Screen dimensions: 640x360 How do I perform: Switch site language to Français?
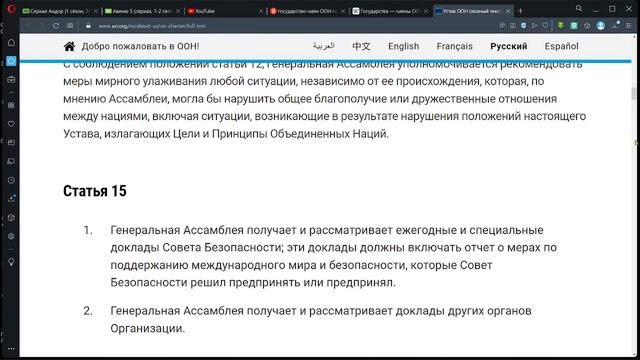[x=454, y=46]
